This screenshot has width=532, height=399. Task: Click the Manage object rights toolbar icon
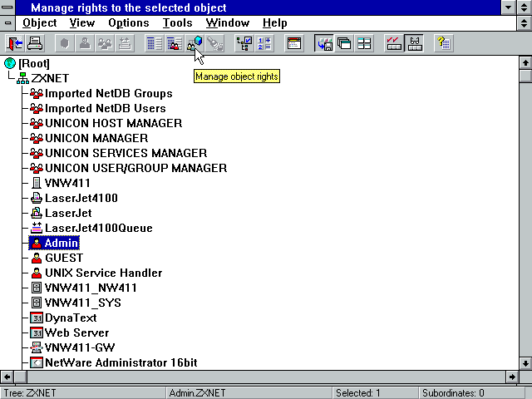coord(195,43)
